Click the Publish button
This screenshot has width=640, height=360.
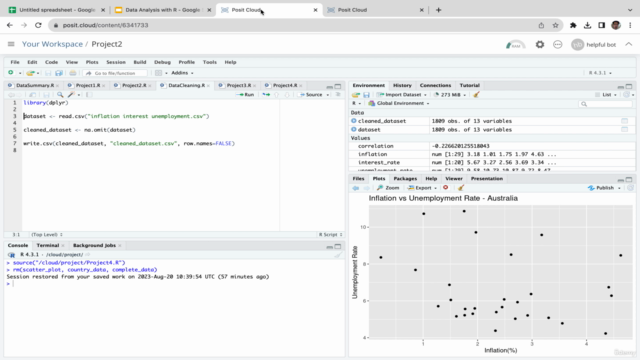click(x=602, y=188)
